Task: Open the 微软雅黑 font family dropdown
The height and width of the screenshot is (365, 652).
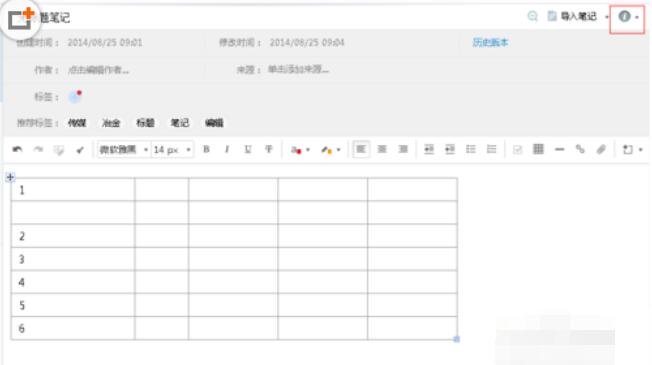Action: [123, 149]
